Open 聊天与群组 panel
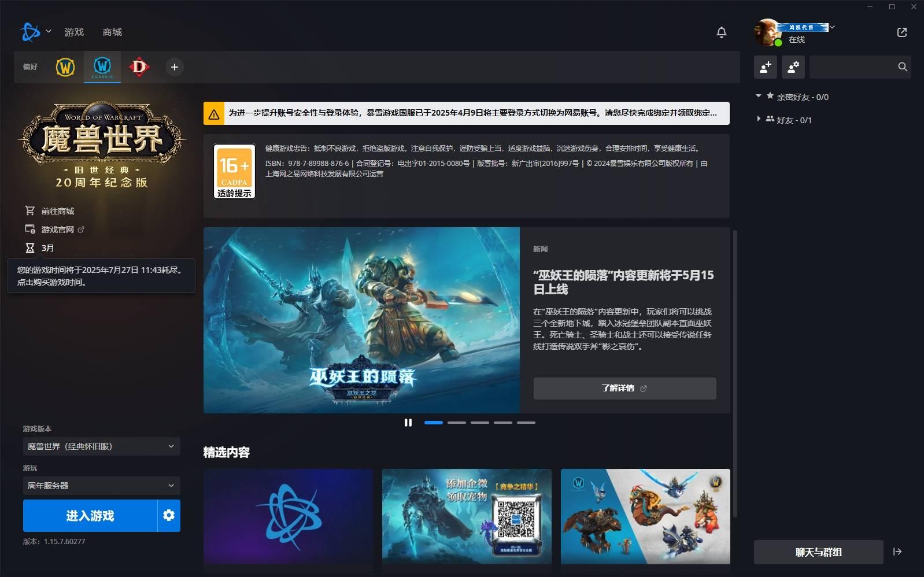Image resolution: width=924 pixels, height=577 pixels. [818, 552]
